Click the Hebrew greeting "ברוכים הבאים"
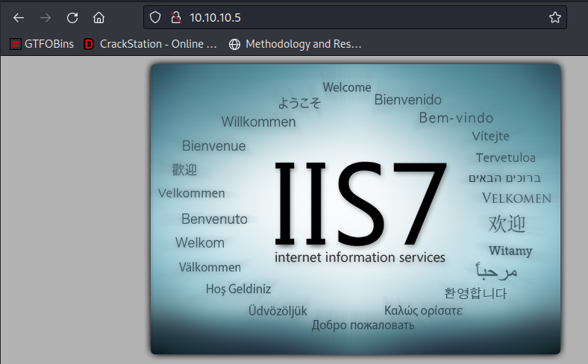The image size is (588, 364). pyautogui.click(x=504, y=178)
